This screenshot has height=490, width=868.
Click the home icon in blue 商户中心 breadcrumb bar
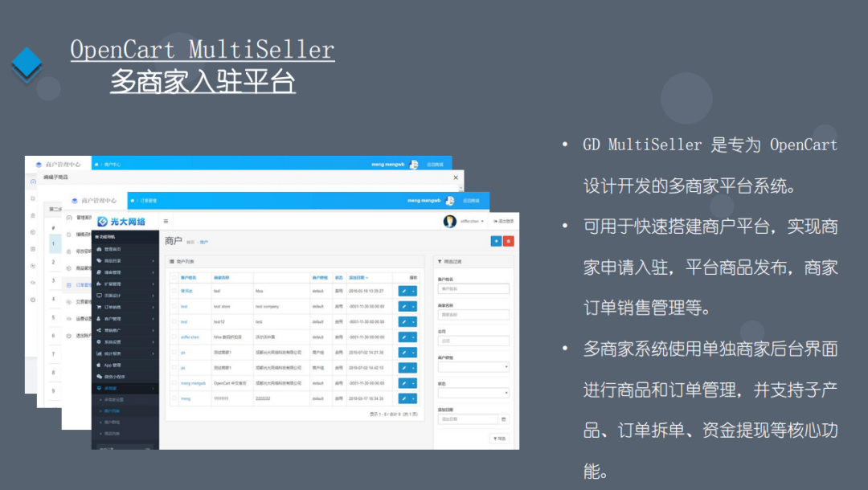pyautogui.click(x=96, y=164)
